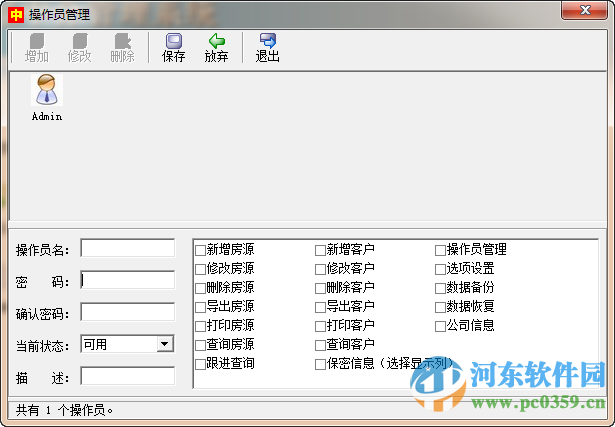Focus the 描述 description field
This screenshot has height=427, width=615.
click(127, 376)
